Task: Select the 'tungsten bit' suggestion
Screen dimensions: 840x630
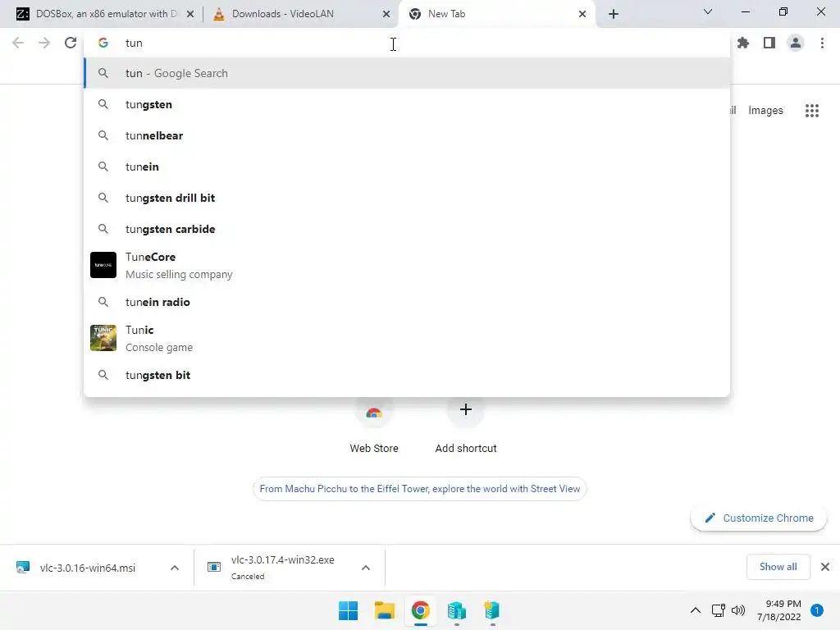Action: click(x=407, y=375)
